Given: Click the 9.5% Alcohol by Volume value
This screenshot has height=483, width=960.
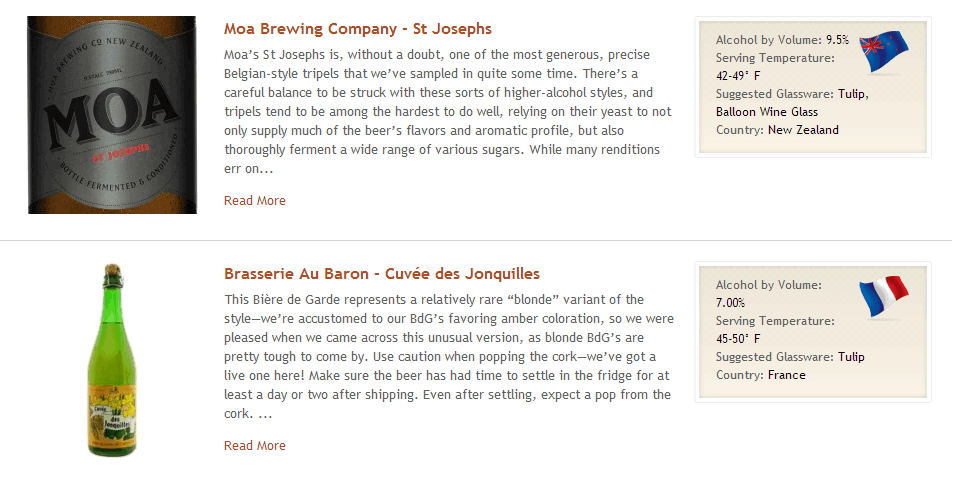Looking at the screenshot, I should pos(837,40).
